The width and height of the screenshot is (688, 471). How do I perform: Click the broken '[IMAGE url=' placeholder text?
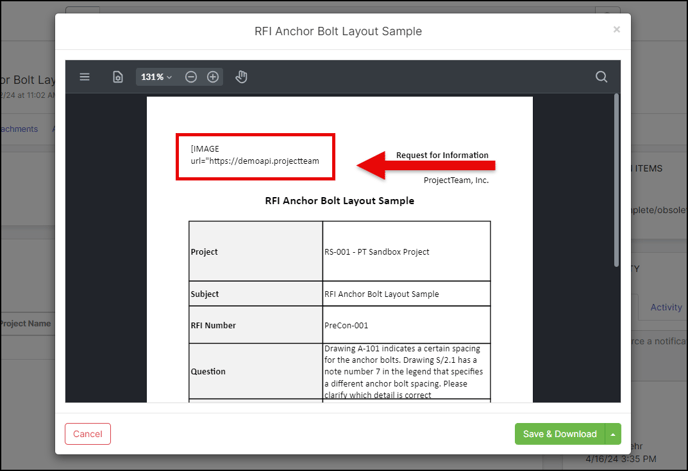(x=255, y=155)
